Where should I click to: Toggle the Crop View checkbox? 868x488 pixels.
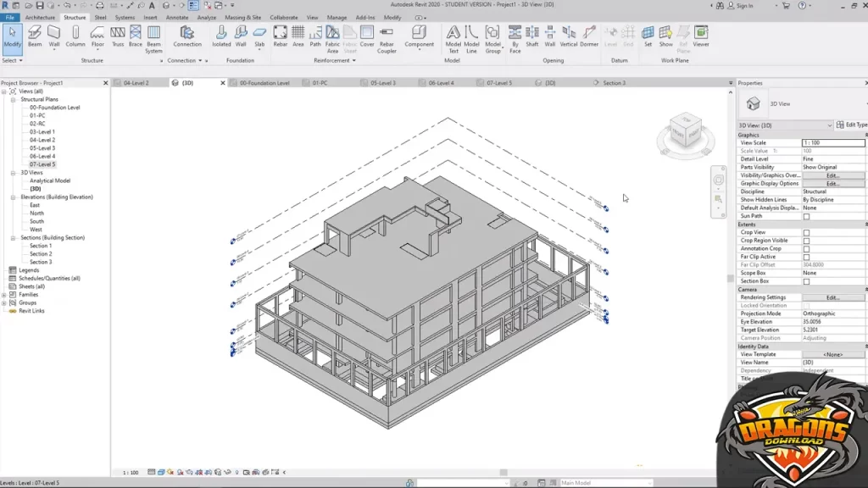(x=806, y=232)
